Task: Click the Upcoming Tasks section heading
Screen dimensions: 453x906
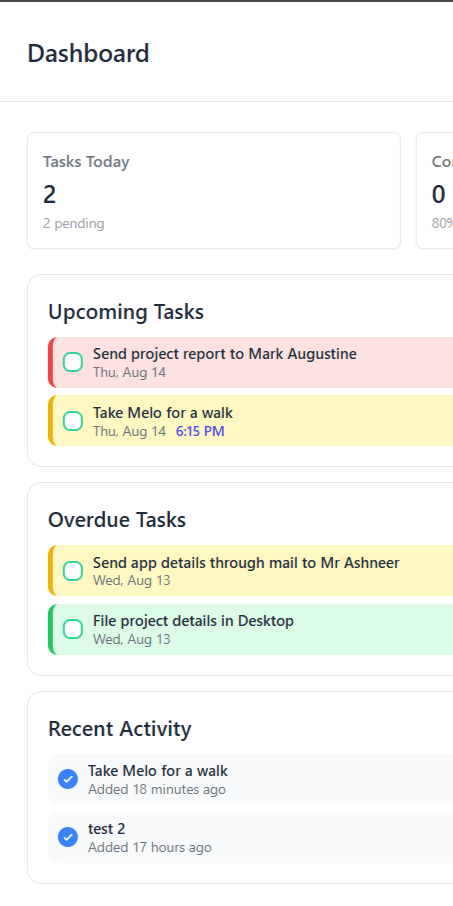Action: pyautogui.click(x=126, y=312)
